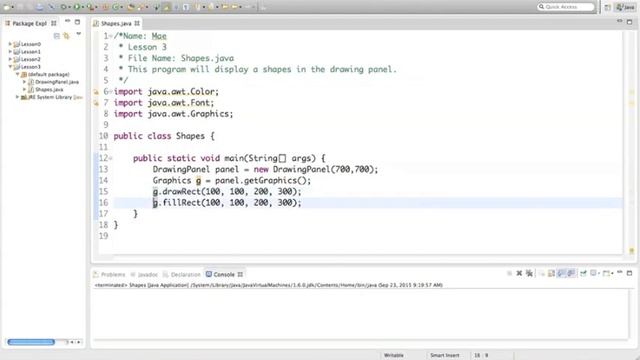Expand the Lesson2 project
The width and height of the screenshot is (640, 360).
click(x=10, y=59)
